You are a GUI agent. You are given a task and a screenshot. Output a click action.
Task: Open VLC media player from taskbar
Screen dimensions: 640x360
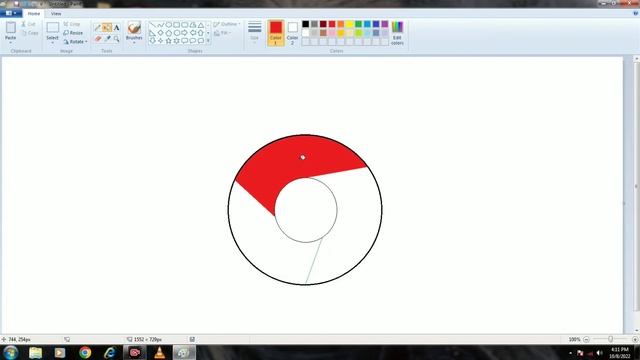pyautogui.click(x=160, y=352)
